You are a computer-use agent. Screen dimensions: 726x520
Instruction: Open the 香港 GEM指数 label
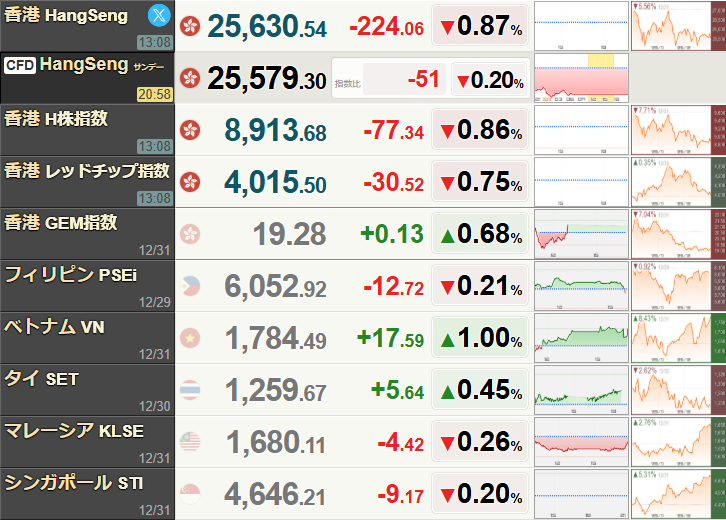(61, 223)
